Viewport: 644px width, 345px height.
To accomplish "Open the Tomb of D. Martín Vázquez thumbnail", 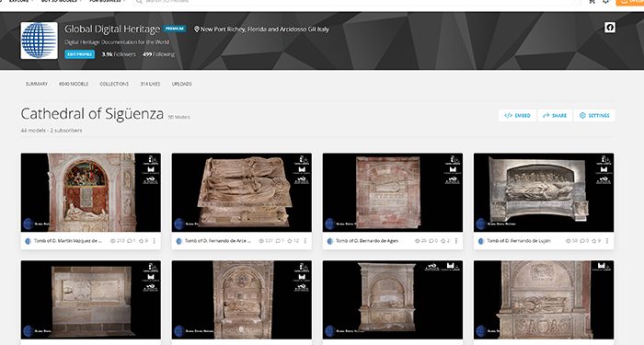I will (91, 192).
